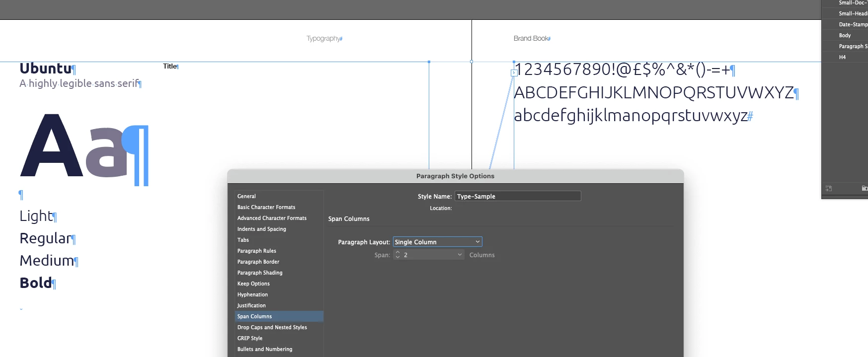Click the Light weight sample text

coord(36,216)
